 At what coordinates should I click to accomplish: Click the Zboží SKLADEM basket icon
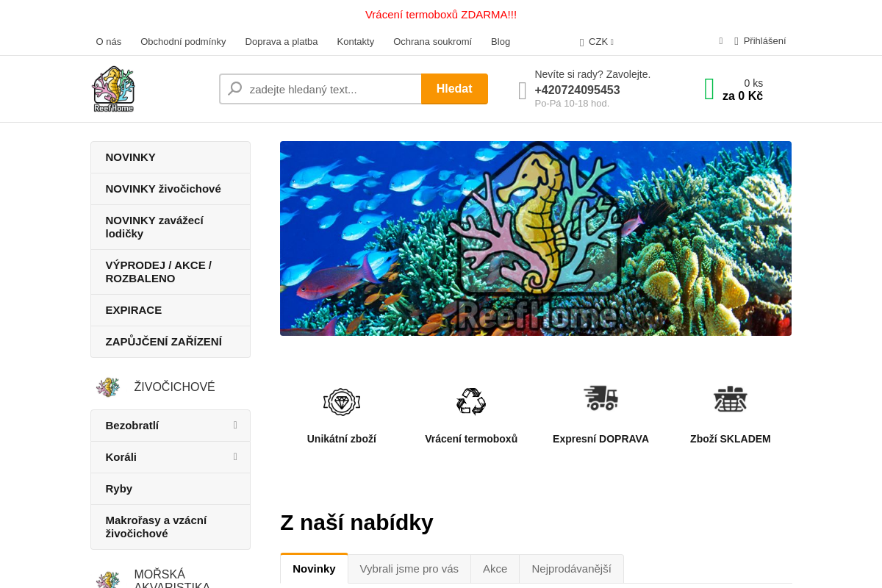pos(731,398)
